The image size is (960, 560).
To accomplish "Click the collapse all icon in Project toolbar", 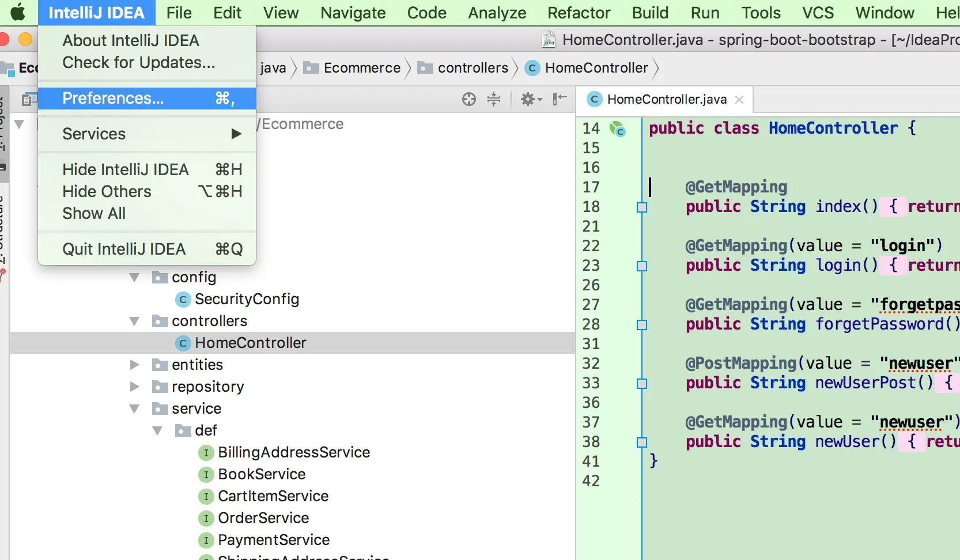I will tap(494, 99).
